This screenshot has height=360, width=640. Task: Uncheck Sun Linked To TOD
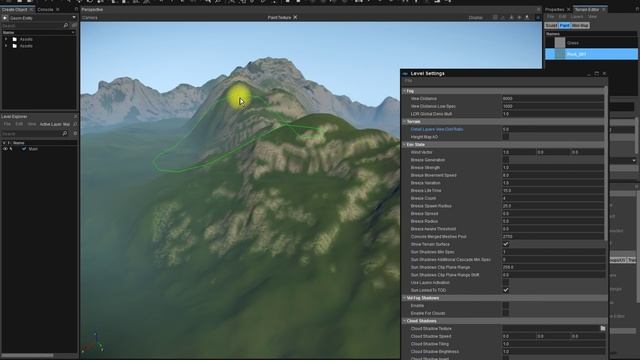click(506, 290)
